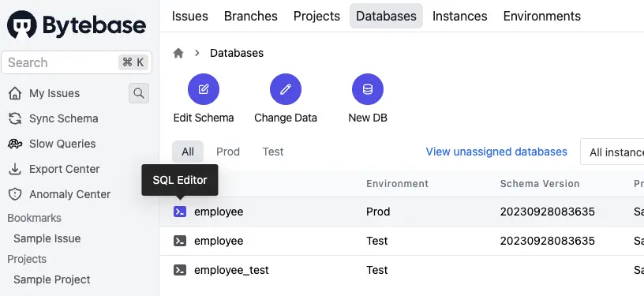Open Sample Project in sidebar
The height and width of the screenshot is (296, 644).
(52, 279)
